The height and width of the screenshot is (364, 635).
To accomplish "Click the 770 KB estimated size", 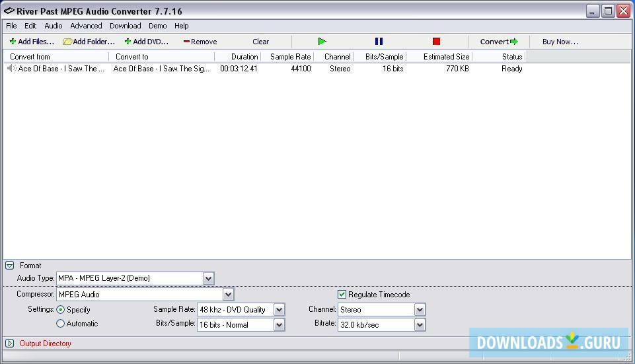I will pyautogui.click(x=457, y=69).
